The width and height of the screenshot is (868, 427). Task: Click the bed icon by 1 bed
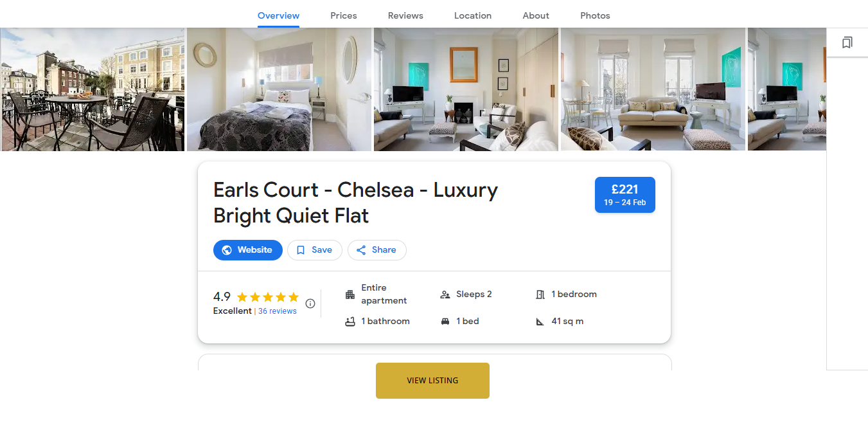445,322
